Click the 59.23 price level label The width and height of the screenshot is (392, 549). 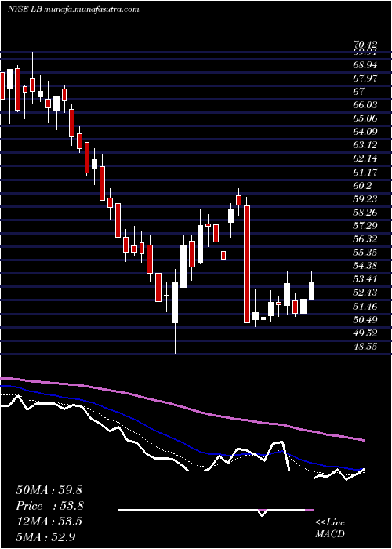(x=365, y=198)
